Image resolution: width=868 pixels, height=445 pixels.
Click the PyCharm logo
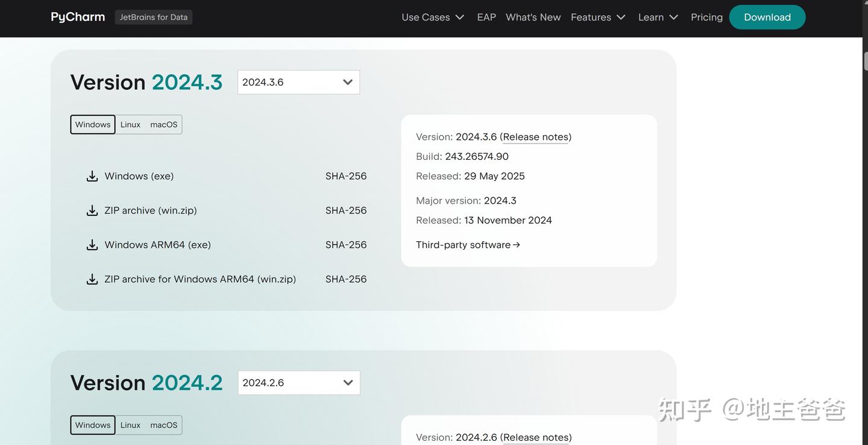78,17
